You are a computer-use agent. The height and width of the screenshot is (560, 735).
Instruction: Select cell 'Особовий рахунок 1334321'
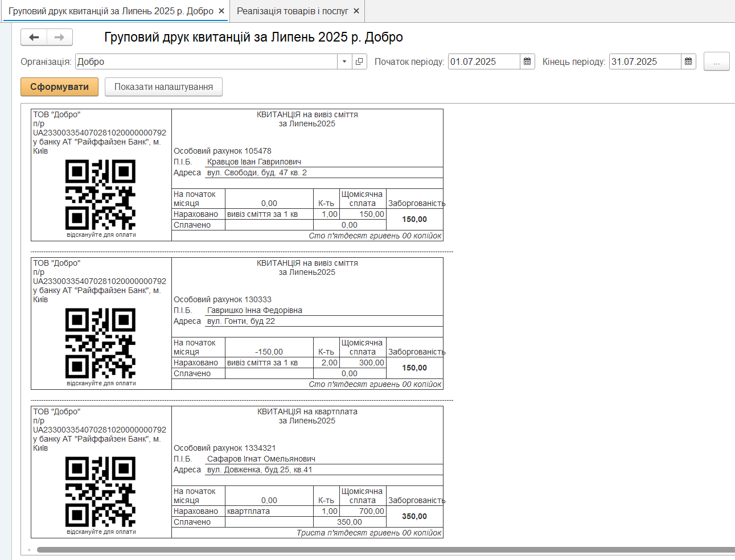pos(225,448)
